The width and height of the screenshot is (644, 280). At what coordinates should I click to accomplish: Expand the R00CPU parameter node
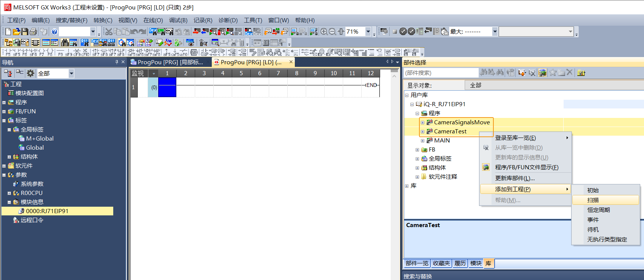click(x=9, y=193)
